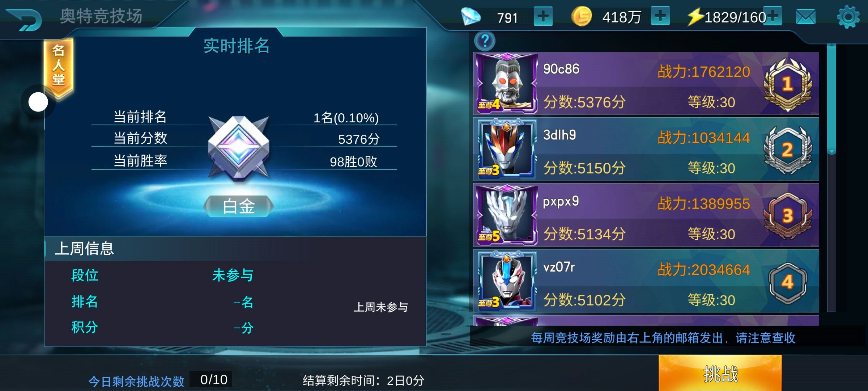
Task: Open the mailbox envelope icon
Action: (806, 17)
